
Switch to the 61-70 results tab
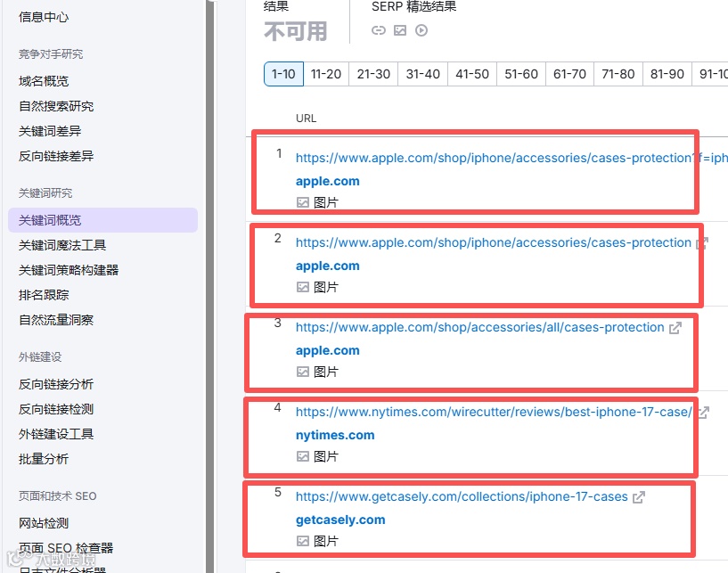(569, 74)
